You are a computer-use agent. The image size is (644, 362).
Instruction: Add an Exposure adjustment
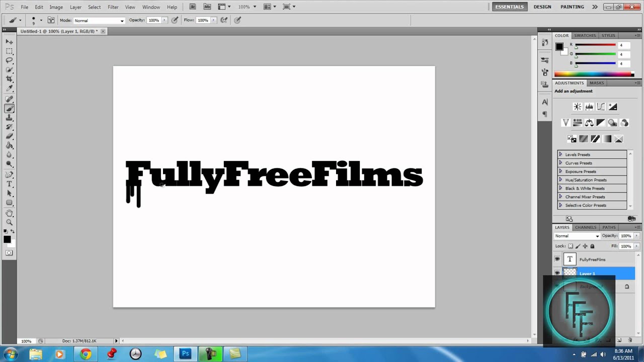[613, 107]
